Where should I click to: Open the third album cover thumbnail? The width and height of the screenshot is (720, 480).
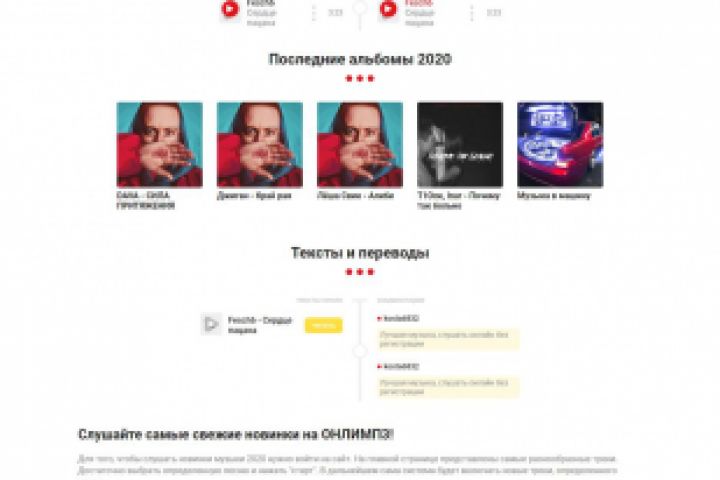[x=360, y=144]
